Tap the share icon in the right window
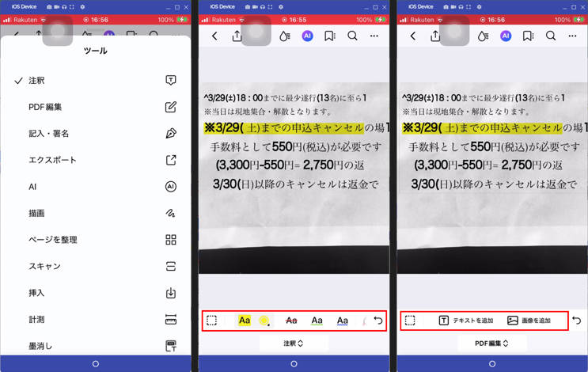 435,36
